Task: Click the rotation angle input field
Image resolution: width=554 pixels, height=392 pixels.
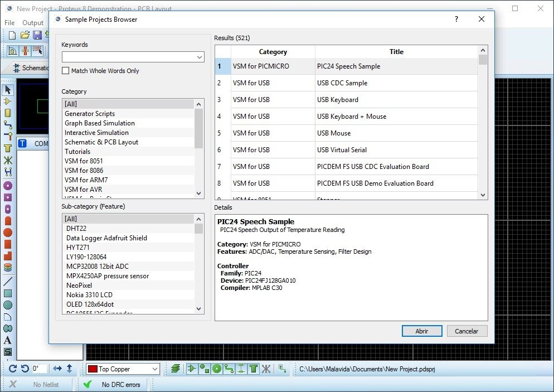Action: (39, 369)
